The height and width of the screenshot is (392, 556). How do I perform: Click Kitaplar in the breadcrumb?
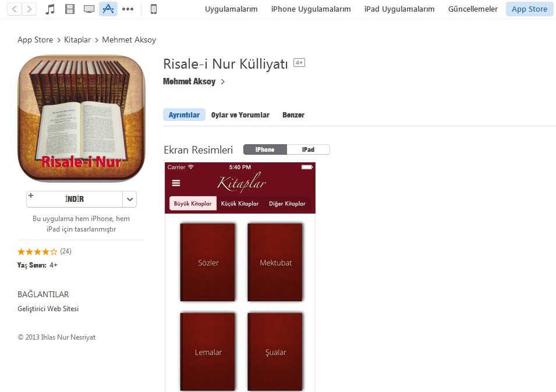[x=77, y=40]
